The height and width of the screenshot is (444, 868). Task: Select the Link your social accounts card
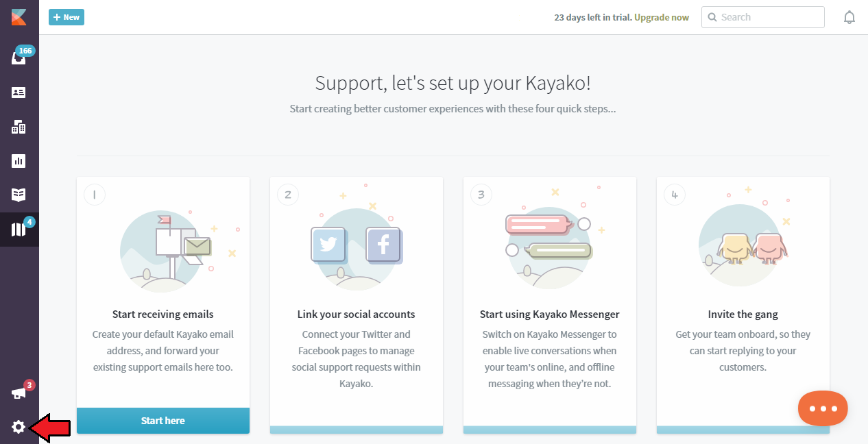[357, 306]
